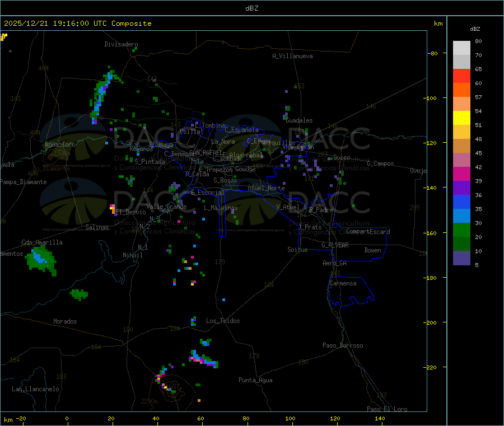Click the echo cluster northwest of Punta_Agua

pyautogui.click(x=203, y=359)
